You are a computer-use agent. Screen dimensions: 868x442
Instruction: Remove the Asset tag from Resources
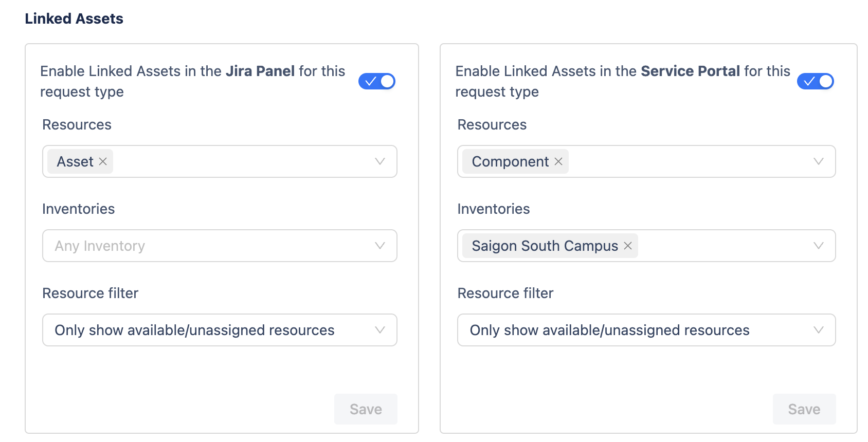tap(103, 161)
